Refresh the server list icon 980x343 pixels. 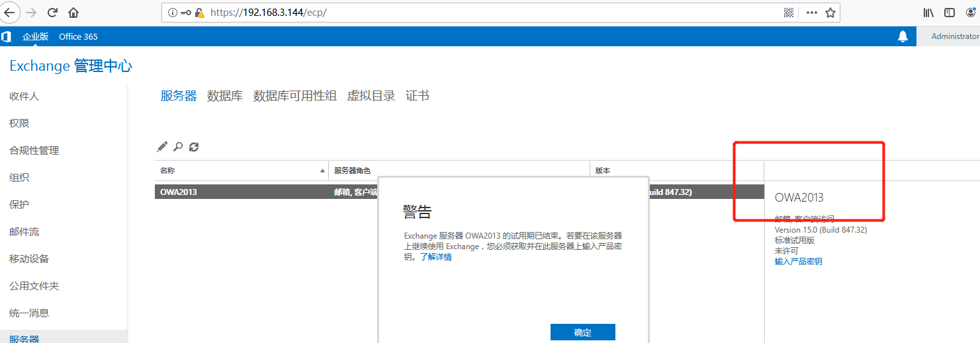194,147
